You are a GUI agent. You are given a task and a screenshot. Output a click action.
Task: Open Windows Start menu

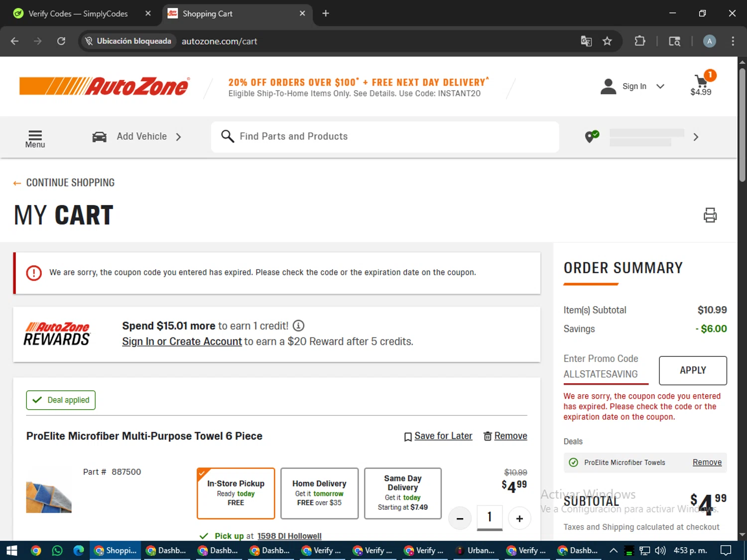click(x=12, y=551)
